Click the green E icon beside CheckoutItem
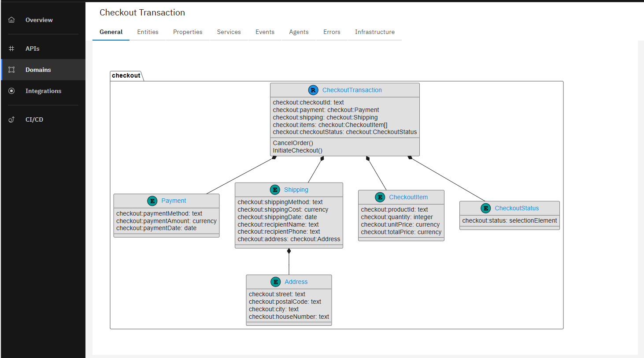This screenshot has height=358, width=644. pos(380,197)
